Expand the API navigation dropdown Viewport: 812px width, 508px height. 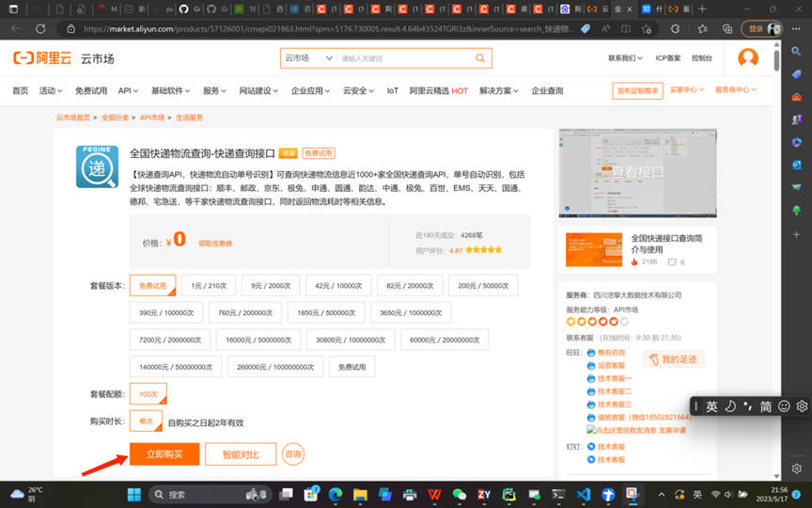tap(128, 90)
